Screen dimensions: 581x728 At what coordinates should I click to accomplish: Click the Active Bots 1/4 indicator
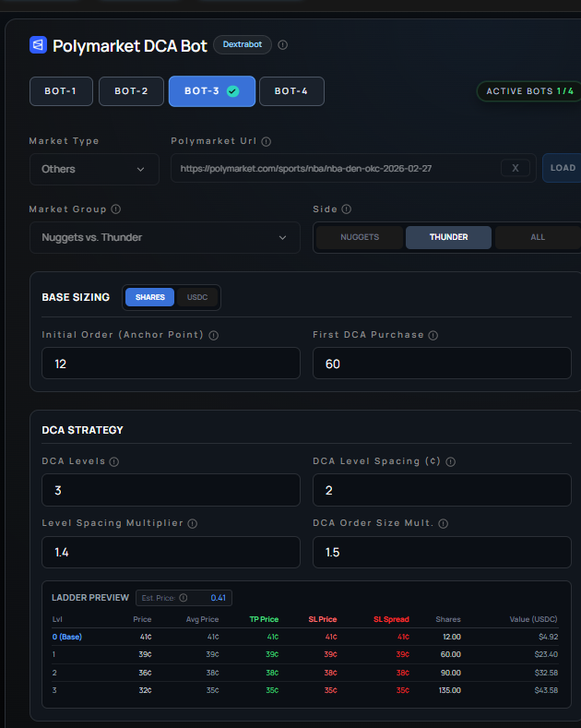point(529,91)
